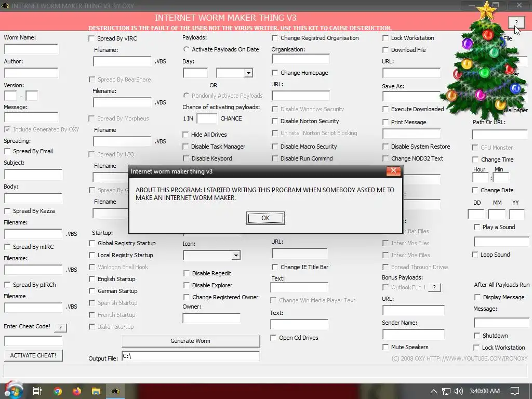The width and height of the screenshot is (532, 399).
Task: Tick the Disable Keybord checkbox
Action: pyautogui.click(x=185, y=158)
